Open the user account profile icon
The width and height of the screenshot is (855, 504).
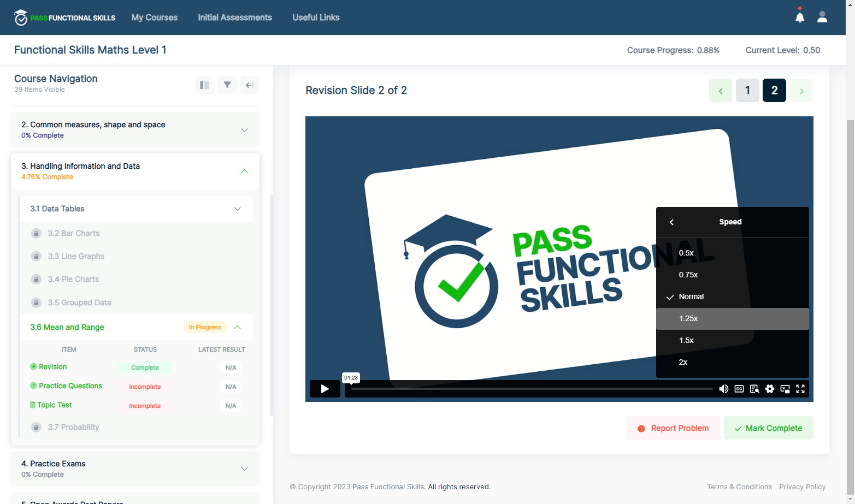click(822, 17)
